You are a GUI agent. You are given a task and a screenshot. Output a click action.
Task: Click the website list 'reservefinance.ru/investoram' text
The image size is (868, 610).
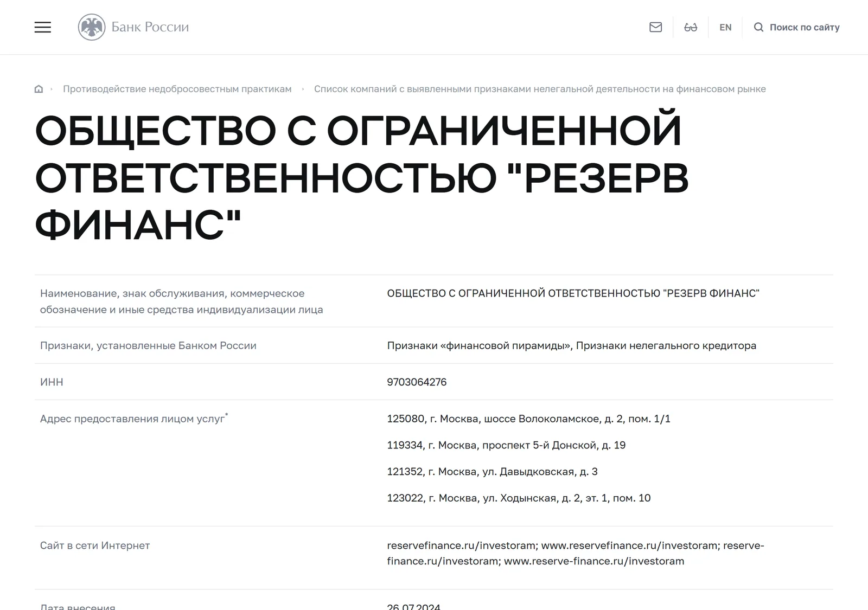click(576, 553)
